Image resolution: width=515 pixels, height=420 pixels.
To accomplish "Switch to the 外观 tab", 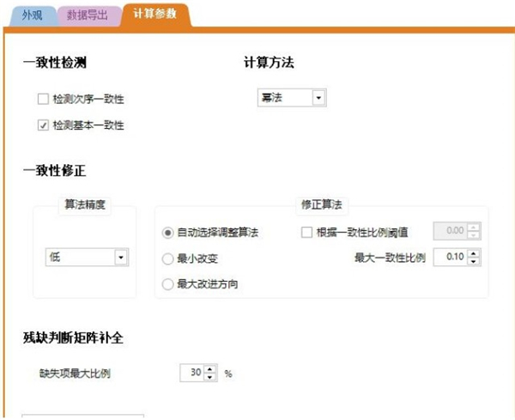I will (x=32, y=15).
